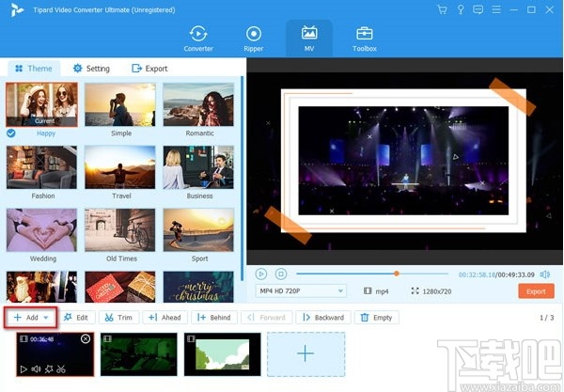Image resolution: width=564 pixels, height=392 pixels.
Task: Select the Theme tab
Action: (34, 69)
